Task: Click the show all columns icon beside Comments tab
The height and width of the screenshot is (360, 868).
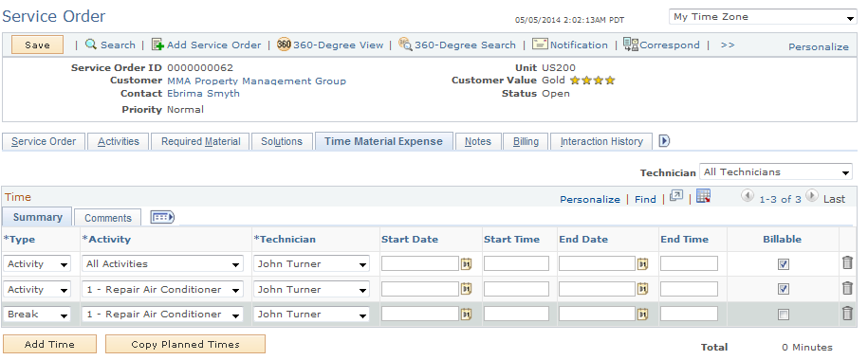Action: 162,217
